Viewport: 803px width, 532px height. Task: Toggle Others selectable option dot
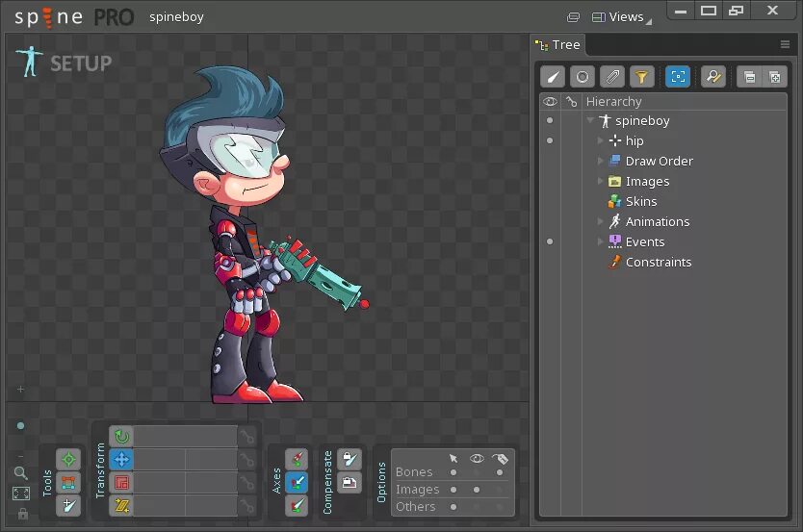(453, 507)
